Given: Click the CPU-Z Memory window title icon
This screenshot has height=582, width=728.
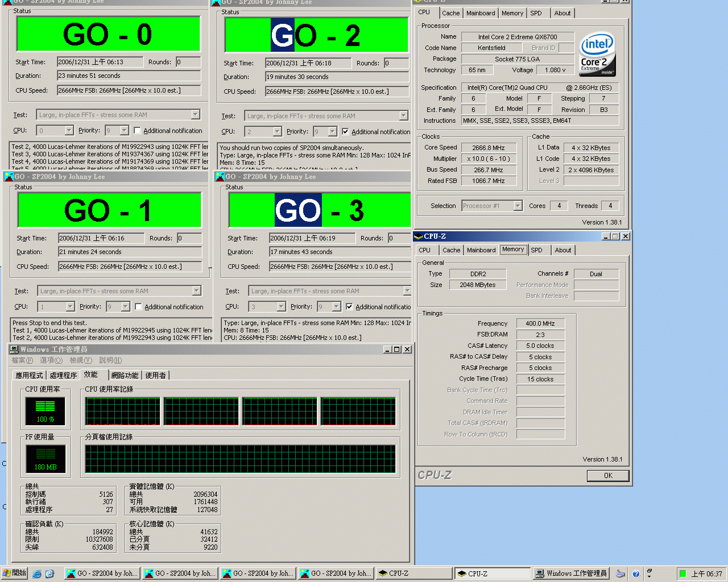Looking at the screenshot, I should point(419,236).
